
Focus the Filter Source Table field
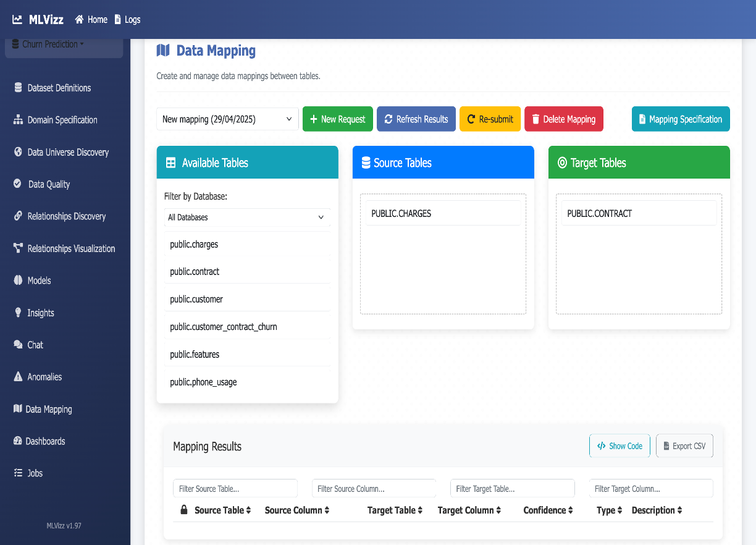click(235, 488)
